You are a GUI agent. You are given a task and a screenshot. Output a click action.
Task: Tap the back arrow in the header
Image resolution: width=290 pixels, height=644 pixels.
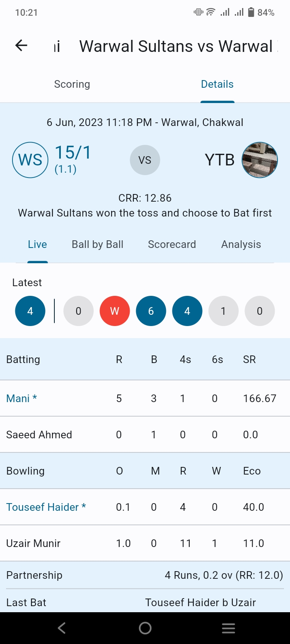[x=21, y=46]
